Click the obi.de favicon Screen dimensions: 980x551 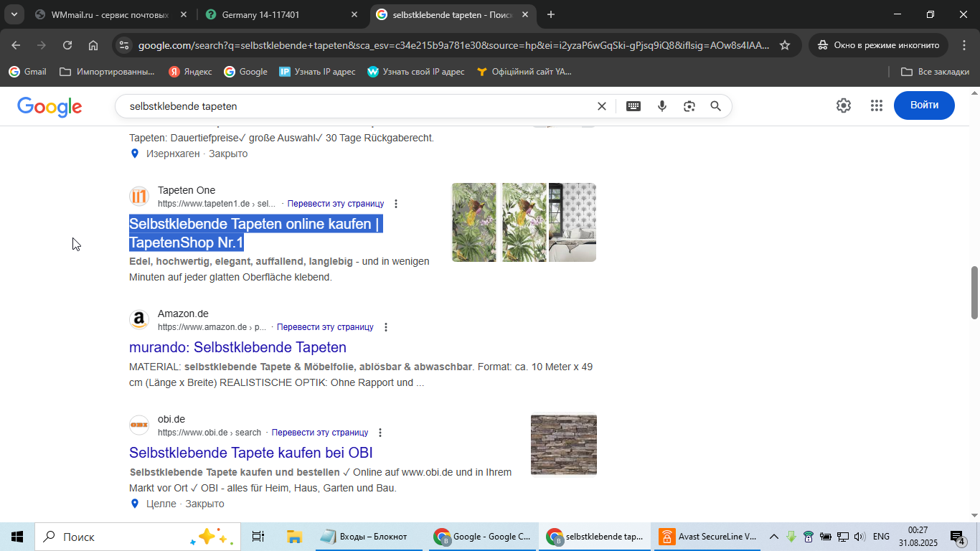139,425
